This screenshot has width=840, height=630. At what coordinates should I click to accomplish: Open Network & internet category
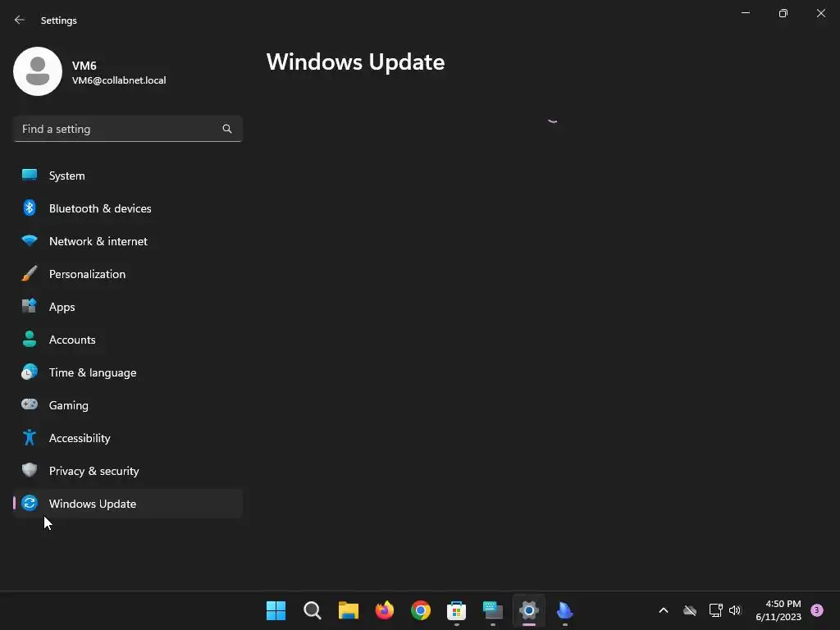pyautogui.click(x=127, y=241)
